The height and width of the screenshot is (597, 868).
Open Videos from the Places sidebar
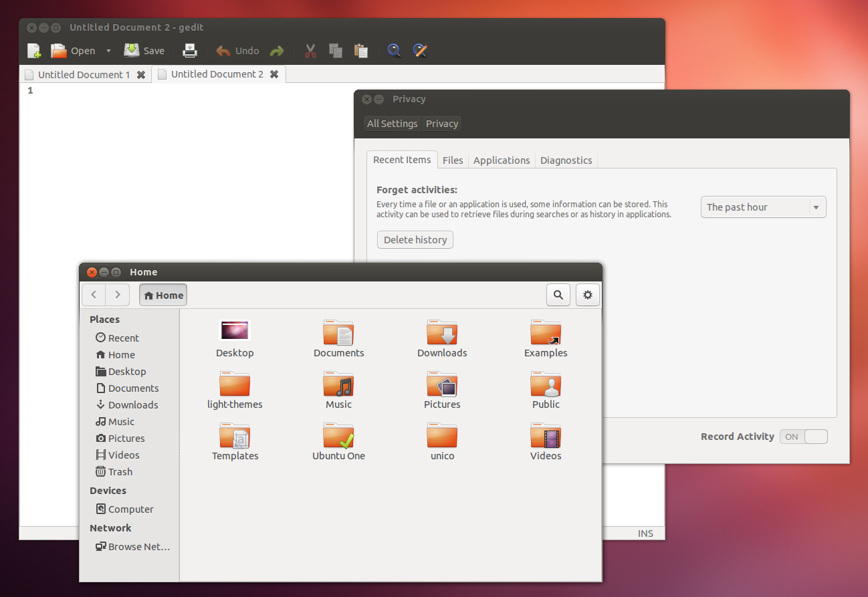(130, 455)
